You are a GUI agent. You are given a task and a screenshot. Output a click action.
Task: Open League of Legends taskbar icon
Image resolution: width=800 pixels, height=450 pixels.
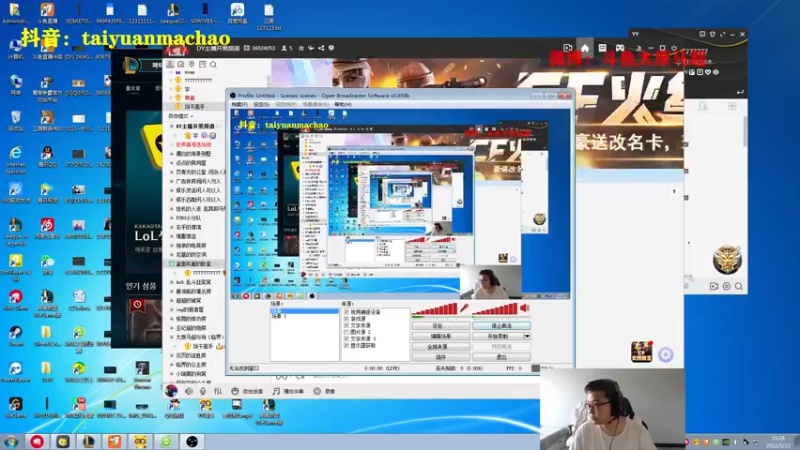click(x=89, y=441)
